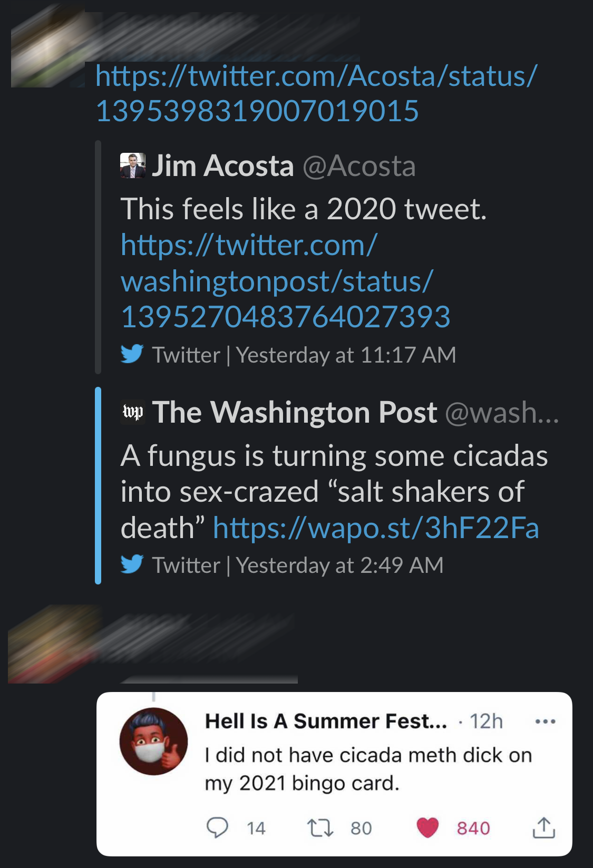Click Jim Acosta's profile avatar

click(132, 165)
